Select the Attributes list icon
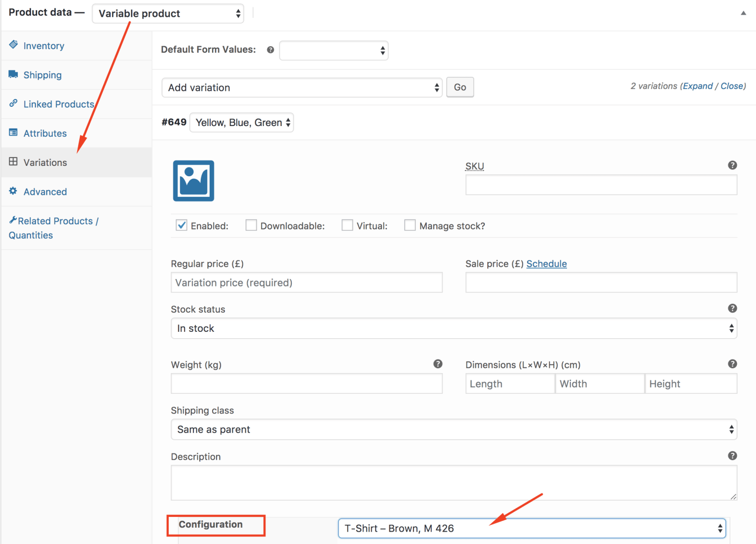 point(13,133)
